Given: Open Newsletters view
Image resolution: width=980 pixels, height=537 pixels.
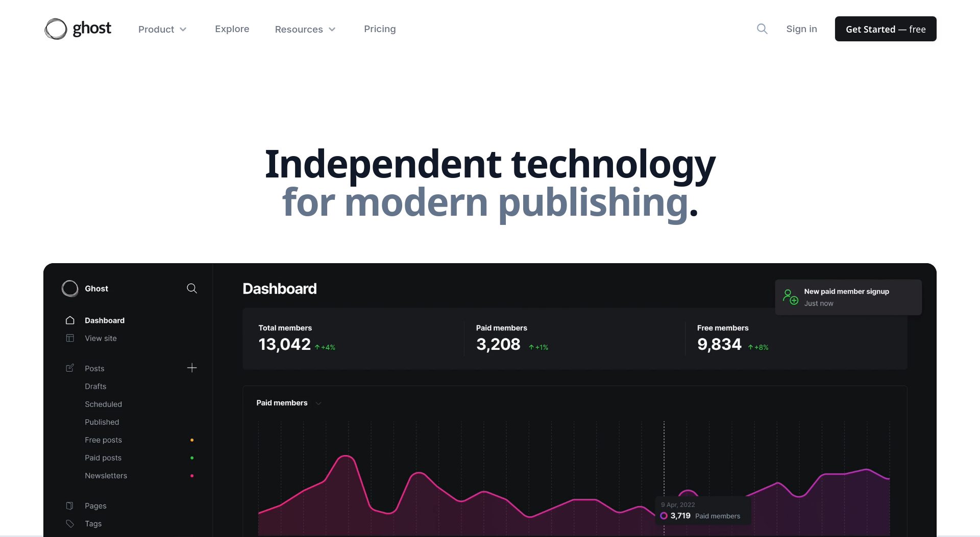Looking at the screenshot, I should pos(106,475).
